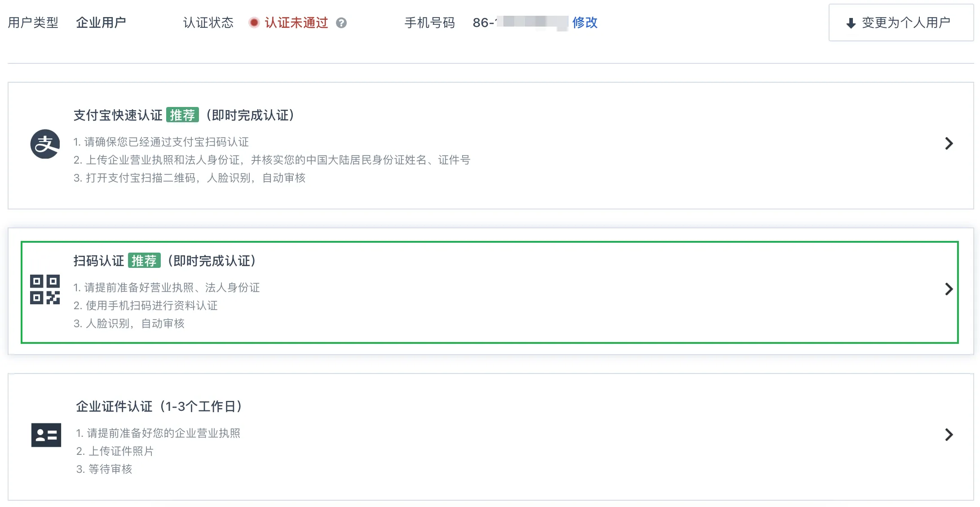Click the green 推荐 badge beside 扫码认证
Screen dimensions: 980x507
(144, 261)
